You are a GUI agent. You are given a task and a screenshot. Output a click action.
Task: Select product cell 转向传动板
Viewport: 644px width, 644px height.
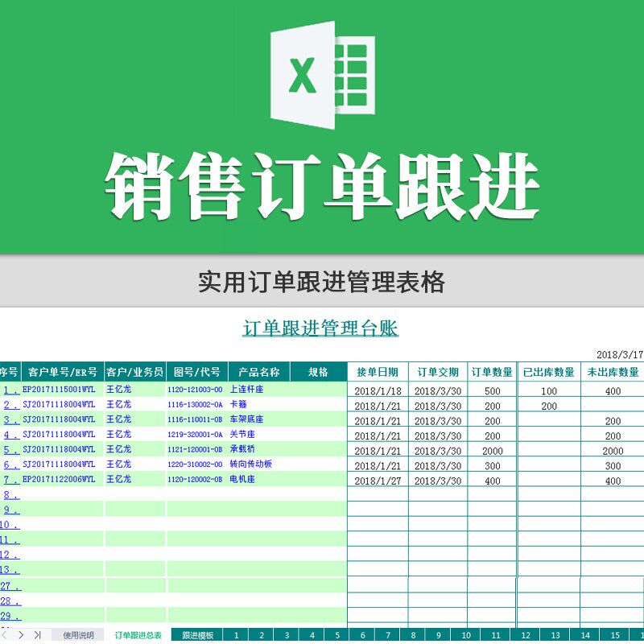pos(250,464)
